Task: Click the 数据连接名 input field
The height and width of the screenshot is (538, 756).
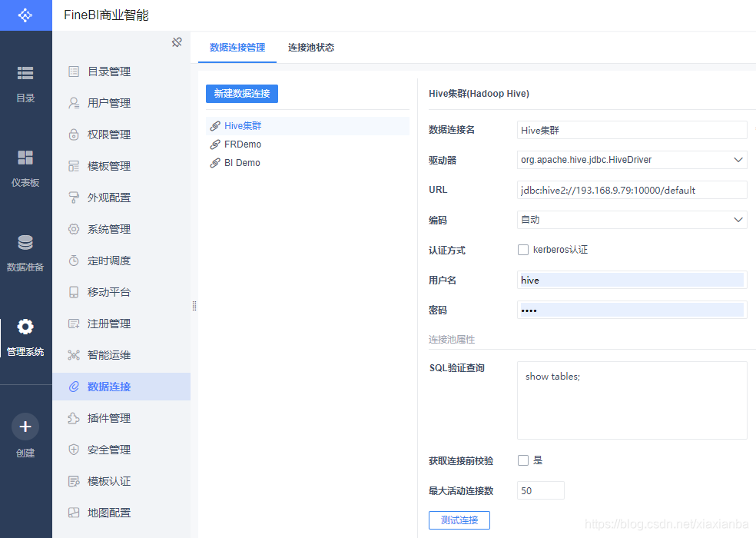Action: (x=632, y=131)
